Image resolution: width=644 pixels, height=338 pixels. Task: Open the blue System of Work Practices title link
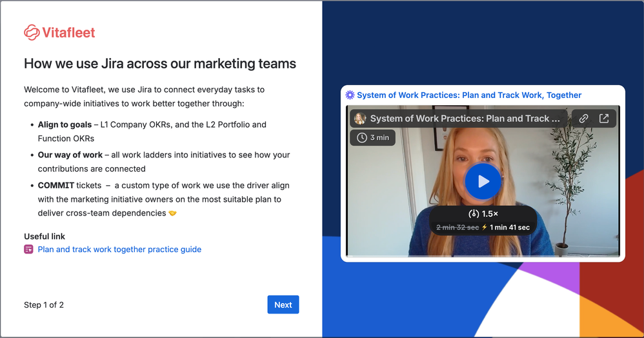click(x=469, y=95)
